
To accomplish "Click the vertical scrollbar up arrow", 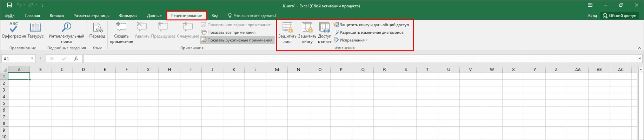I will (640, 69).
